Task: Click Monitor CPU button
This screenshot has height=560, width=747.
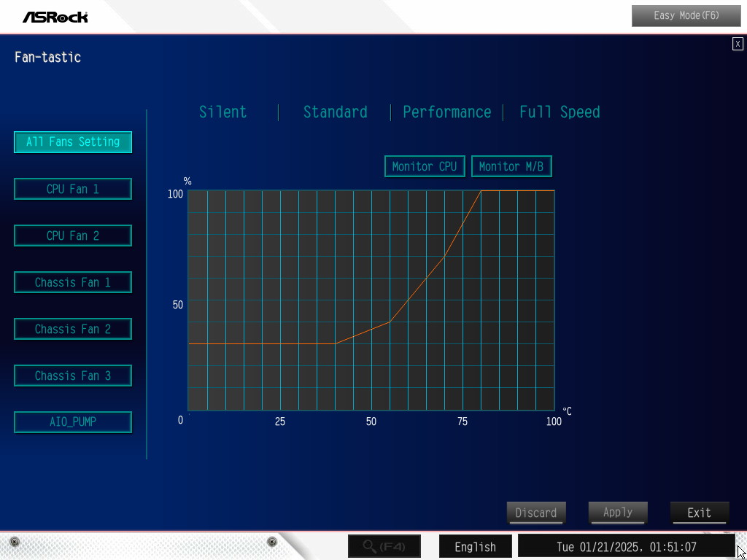Action: [x=425, y=166]
